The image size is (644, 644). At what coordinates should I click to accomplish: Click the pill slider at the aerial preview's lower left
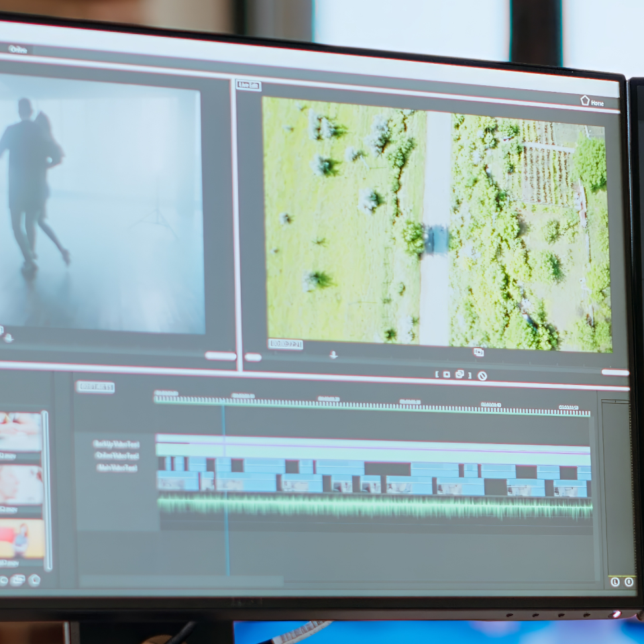coord(253,358)
